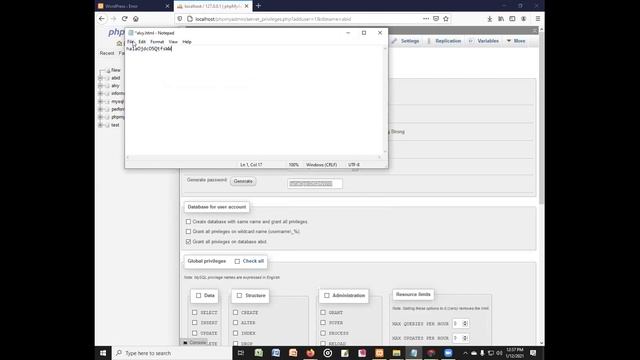Enable the CREATE privilege checkbox
640x360 pixels.
pos(236,312)
